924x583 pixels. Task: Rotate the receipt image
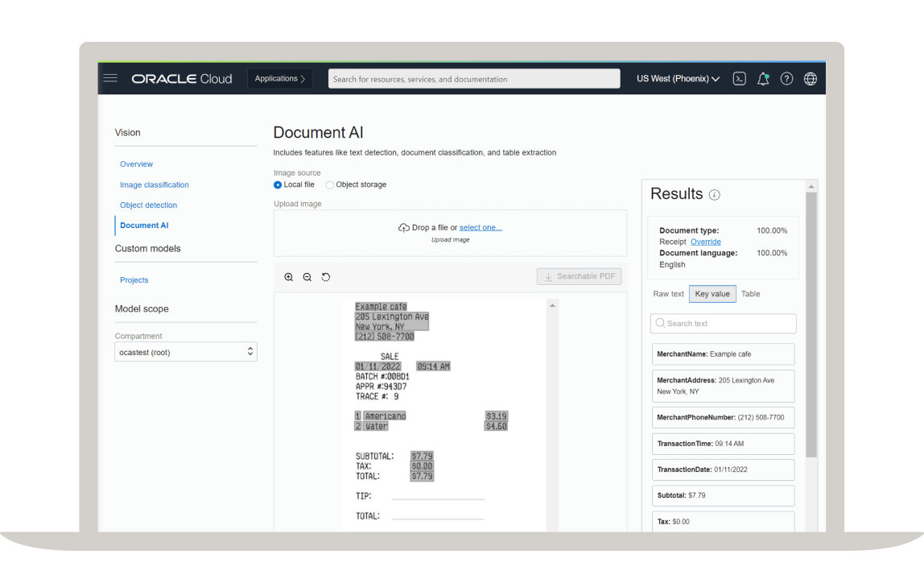click(x=326, y=276)
